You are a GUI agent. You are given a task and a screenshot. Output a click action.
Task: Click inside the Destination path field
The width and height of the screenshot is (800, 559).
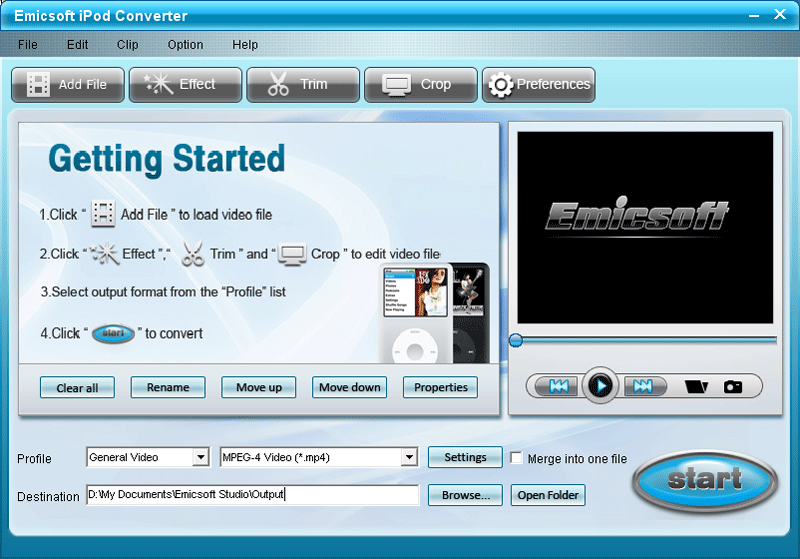253,495
